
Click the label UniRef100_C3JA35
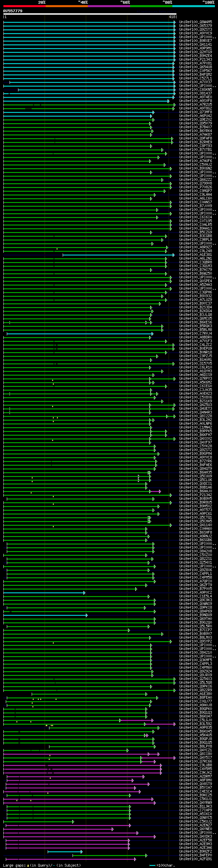click(x=196, y=390)
